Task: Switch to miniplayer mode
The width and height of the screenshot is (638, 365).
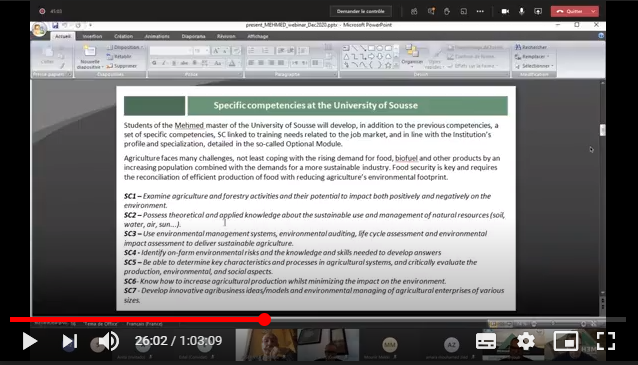Action: pos(566,341)
